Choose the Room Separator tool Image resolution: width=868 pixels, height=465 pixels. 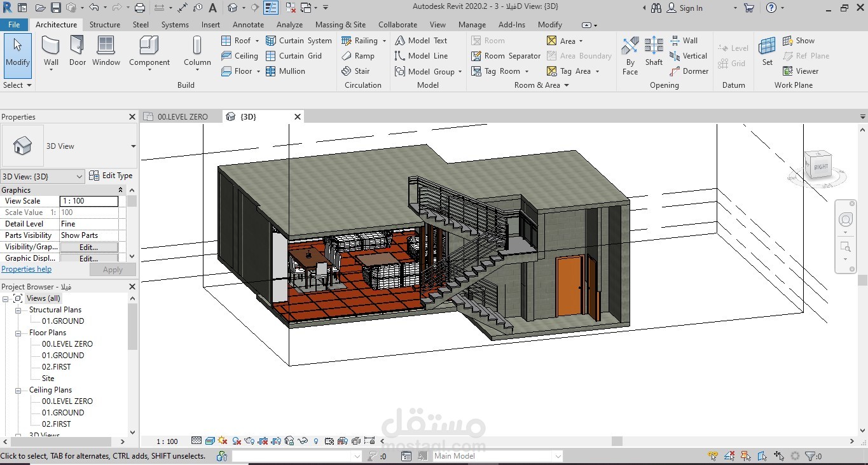pyautogui.click(x=506, y=56)
